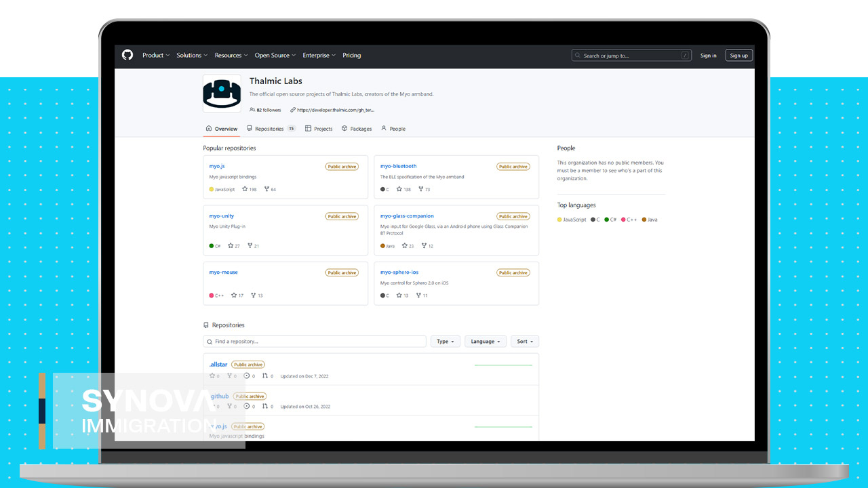Open the myo-sphero-ios repository link

(399, 272)
